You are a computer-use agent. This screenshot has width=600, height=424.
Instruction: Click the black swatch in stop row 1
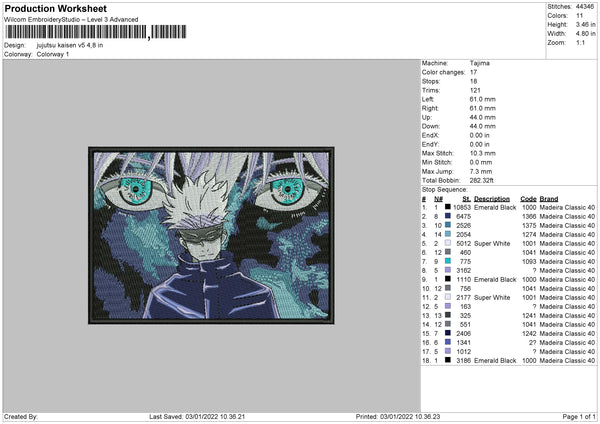[x=448, y=207]
